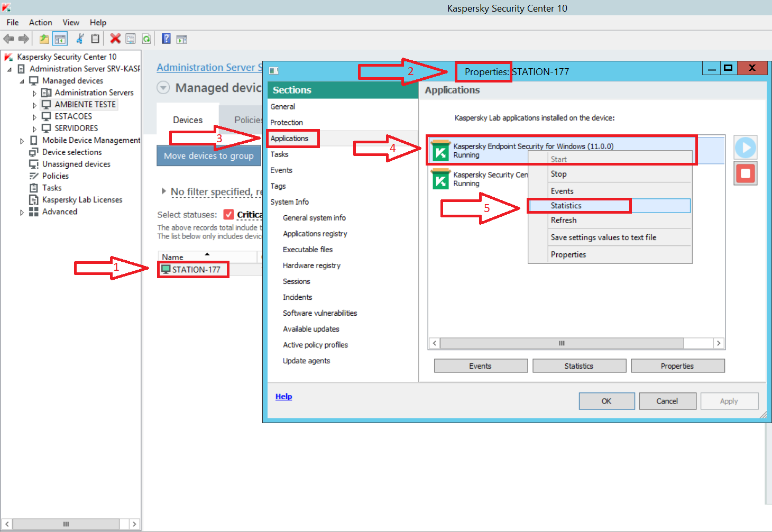The width and height of the screenshot is (772, 532).
Task: Click the OK button
Action: [606, 401]
